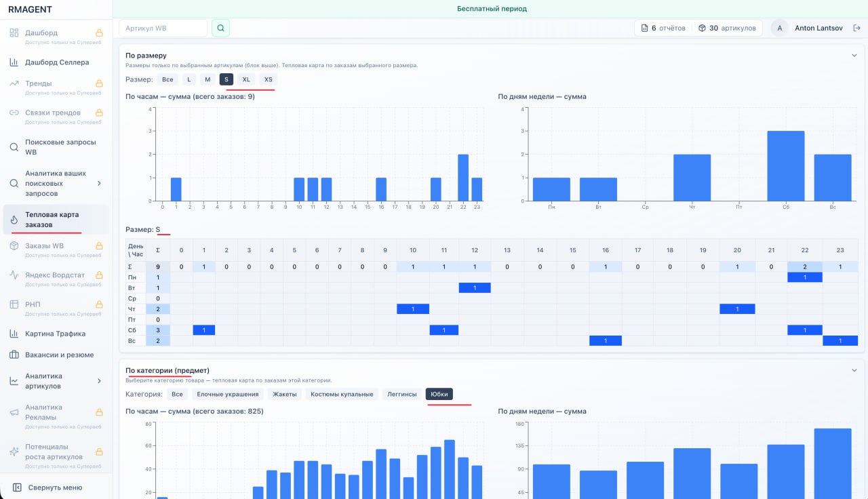Image resolution: width=868 pixels, height=499 pixels.
Task: Click the selected Юбки category chip
Action: (x=439, y=394)
